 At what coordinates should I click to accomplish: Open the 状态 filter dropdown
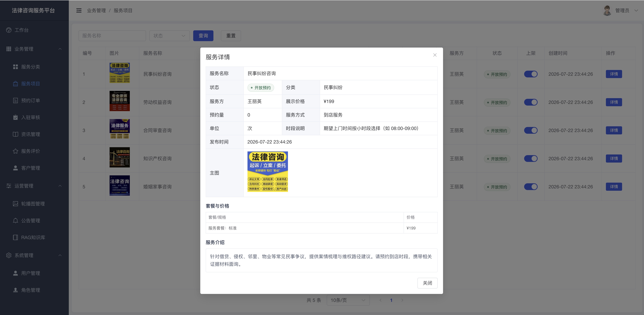coord(169,36)
